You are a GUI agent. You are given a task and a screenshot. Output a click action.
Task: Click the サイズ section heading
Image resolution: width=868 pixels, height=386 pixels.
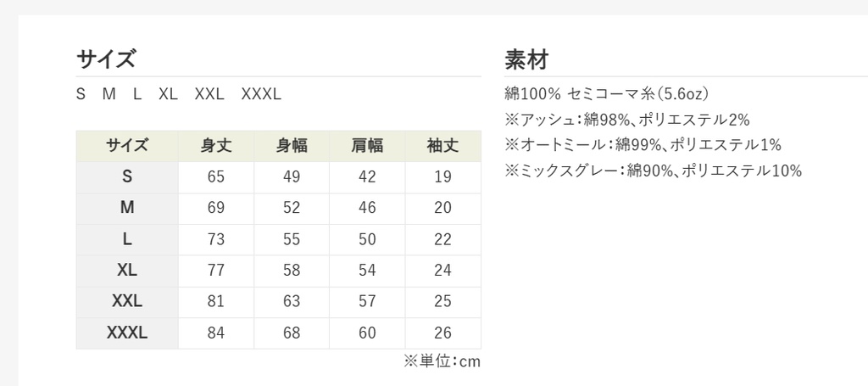[106, 59]
